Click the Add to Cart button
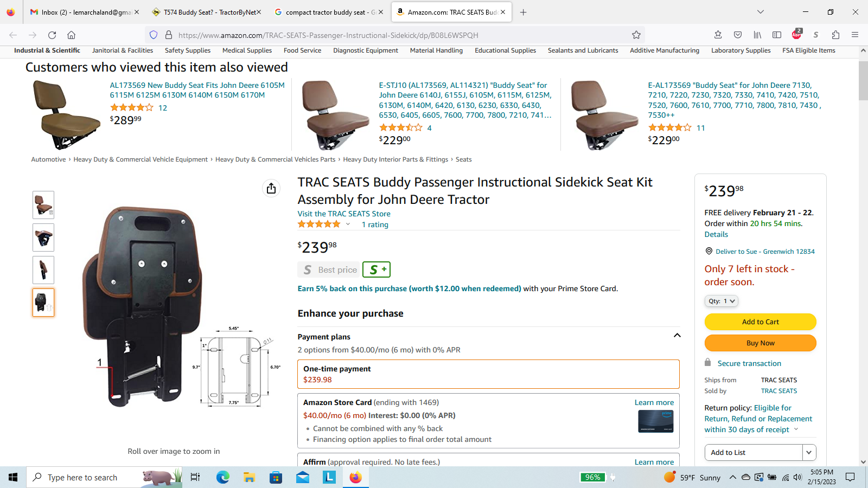Viewport: 868px width, 488px height. pyautogui.click(x=760, y=322)
